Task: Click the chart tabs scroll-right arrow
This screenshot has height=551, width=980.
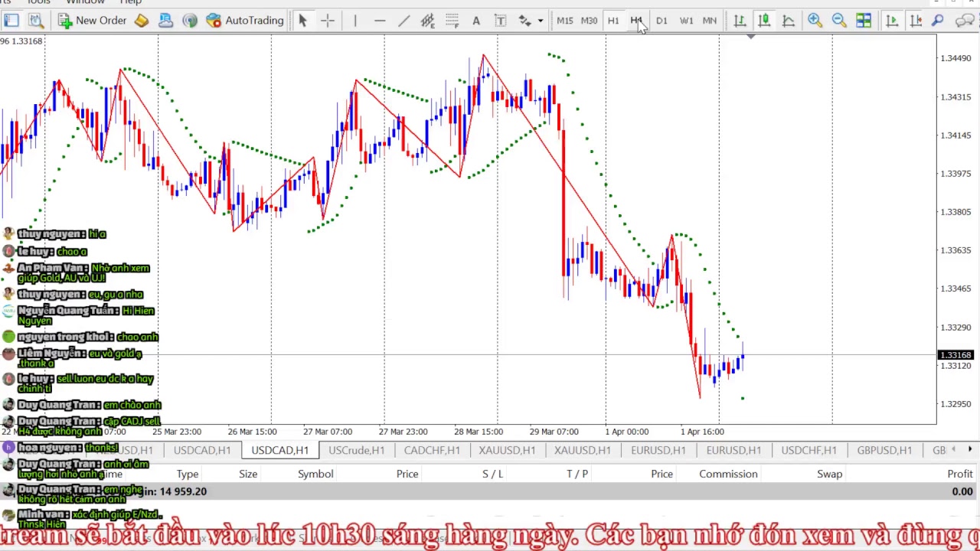Action: click(971, 449)
